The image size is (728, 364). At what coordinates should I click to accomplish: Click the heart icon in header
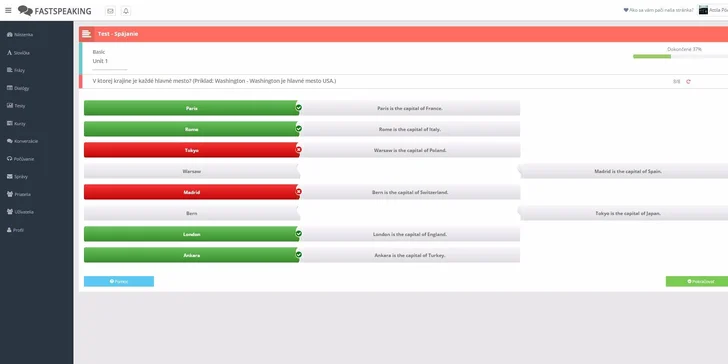click(x=625, y=10)
